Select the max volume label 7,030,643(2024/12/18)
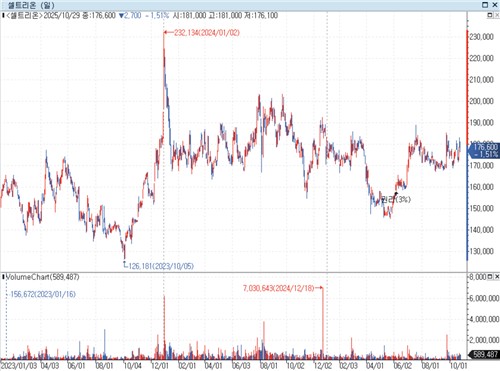The image size is (500, 371). (x=279, y=288)
